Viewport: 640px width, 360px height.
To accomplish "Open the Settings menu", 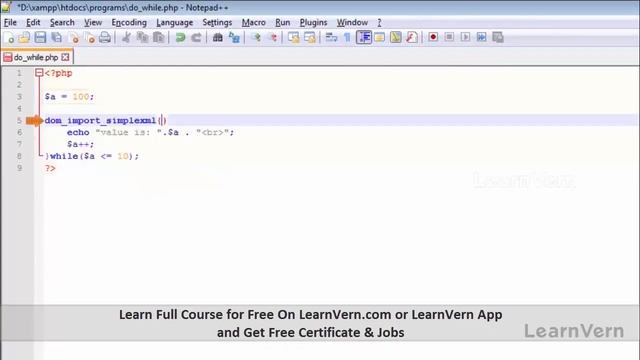I will [217, 22].
